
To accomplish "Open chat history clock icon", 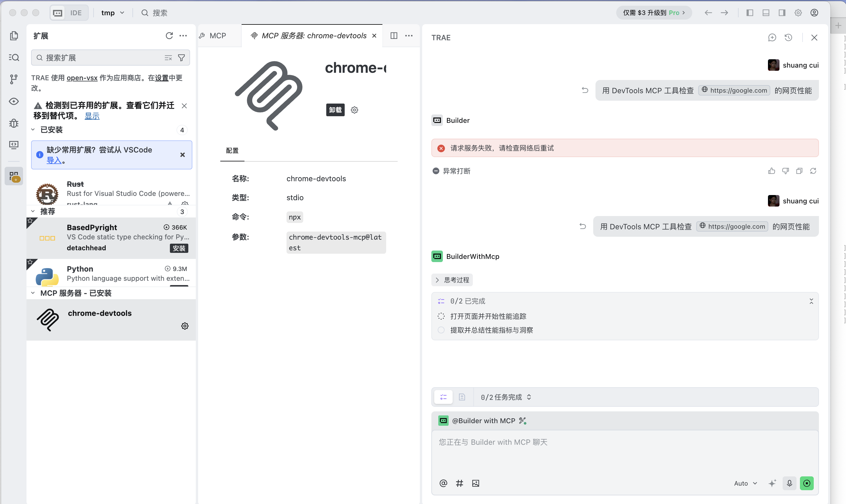I will point(788,37).
